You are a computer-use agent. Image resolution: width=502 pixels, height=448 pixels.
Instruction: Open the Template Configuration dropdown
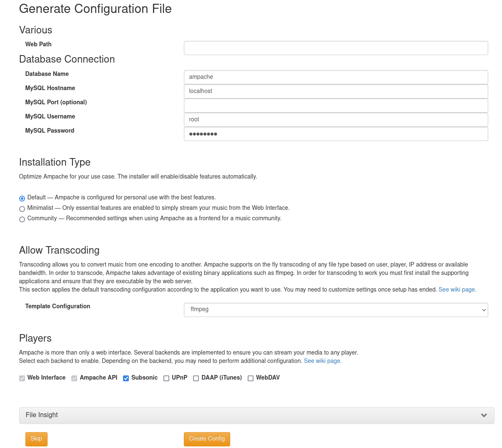pyautogui.click(x=336, y=310)
